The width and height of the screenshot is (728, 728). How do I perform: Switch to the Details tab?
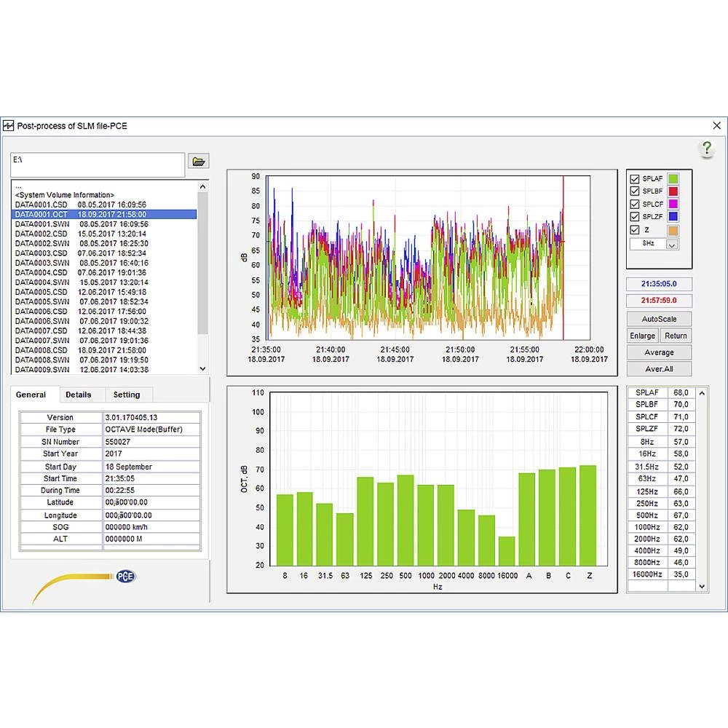[79, 395]
